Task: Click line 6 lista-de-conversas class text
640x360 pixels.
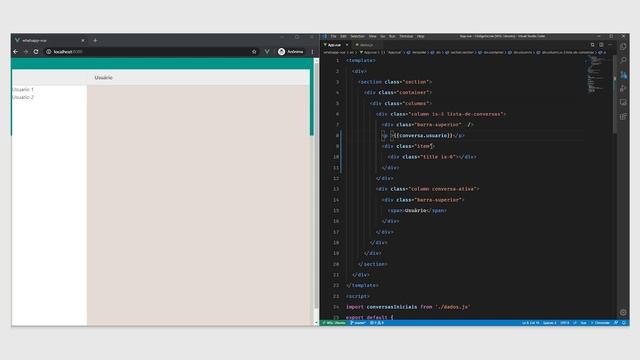Action: click(475, 114)
